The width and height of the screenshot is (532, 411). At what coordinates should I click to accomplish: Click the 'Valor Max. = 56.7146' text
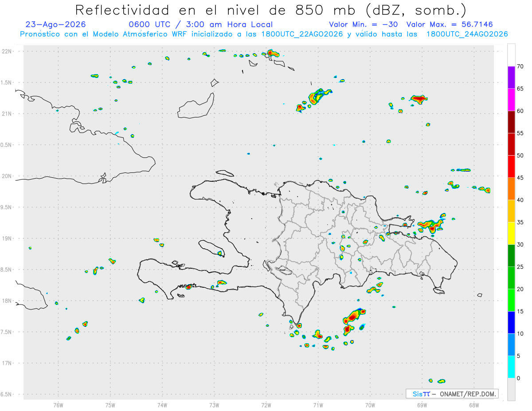pyautogui.click(x=450, y=24)
